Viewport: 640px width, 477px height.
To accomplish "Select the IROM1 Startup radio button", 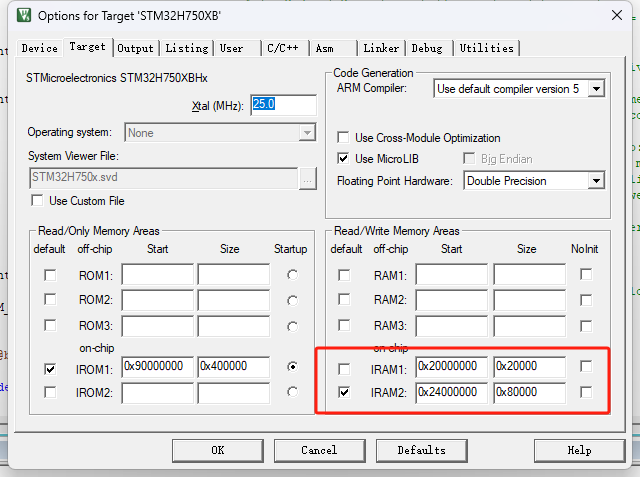I will [292, 366].
